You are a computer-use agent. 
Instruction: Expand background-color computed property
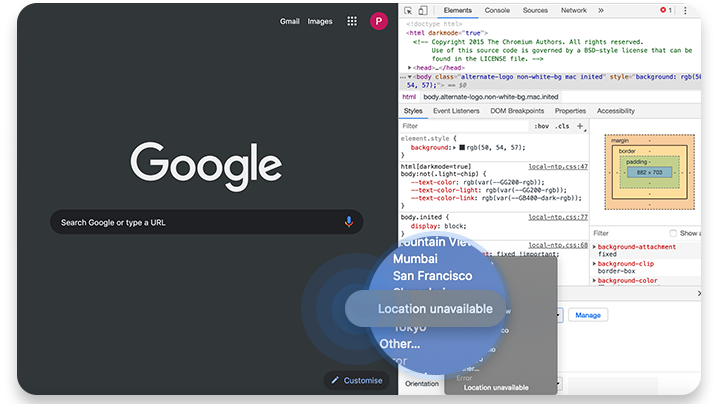pyautogui.click(x=594, y=280)
